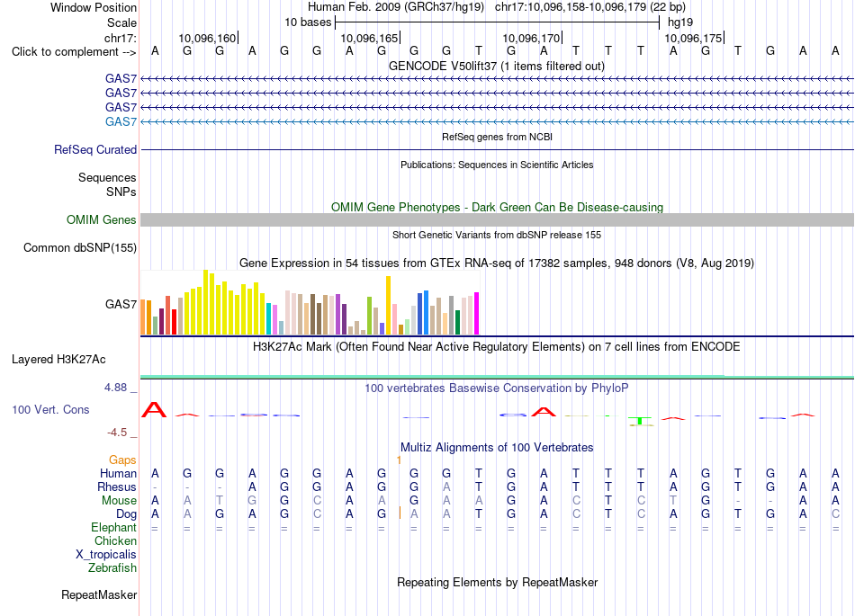The height and width of the screenshot is (616, 855).
Task: Select the Chicken alignment row label
Action: (x=115, y=540)
